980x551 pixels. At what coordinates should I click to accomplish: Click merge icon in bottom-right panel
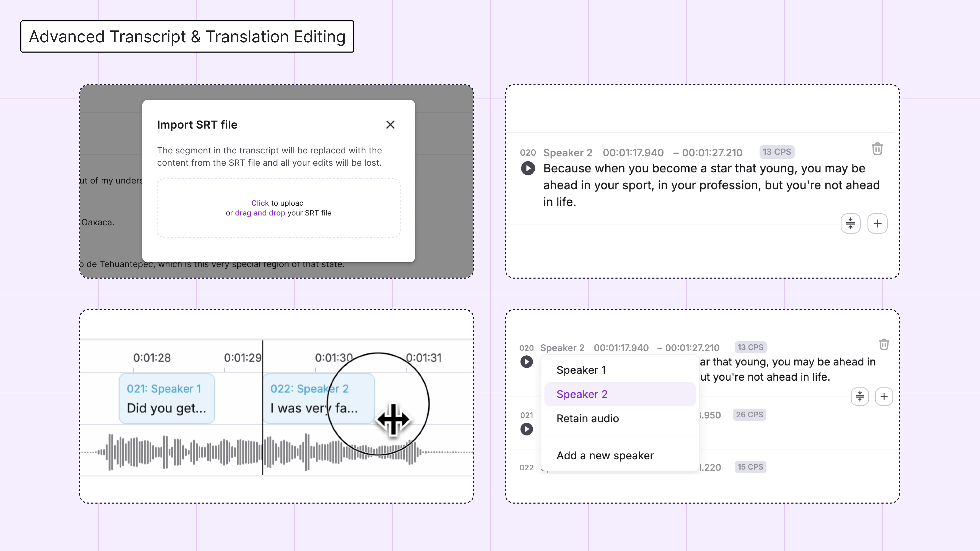coord(859,397)
